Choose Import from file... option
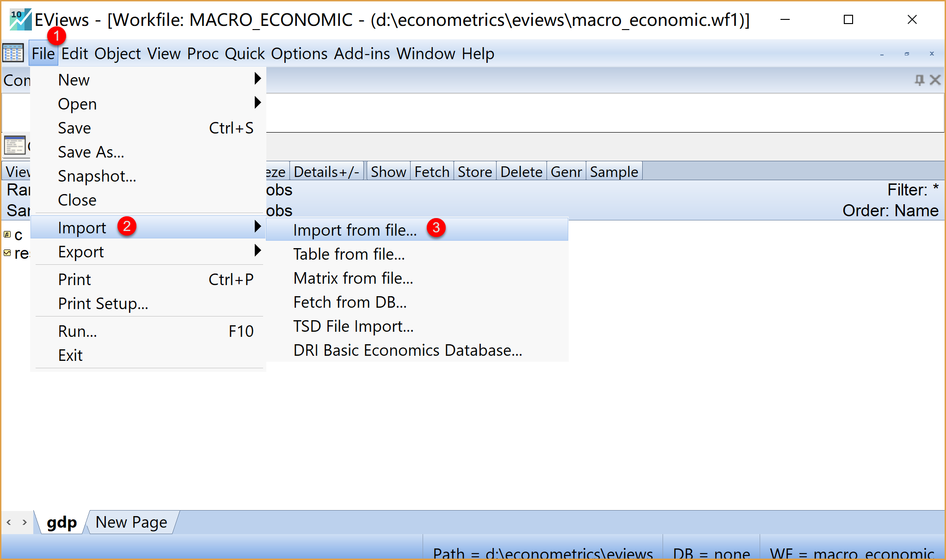Screen dimensions: 946x560 355,230
